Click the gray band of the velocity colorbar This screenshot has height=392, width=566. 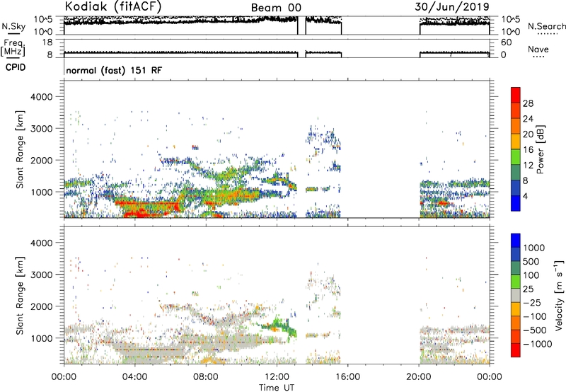[516, 296]
